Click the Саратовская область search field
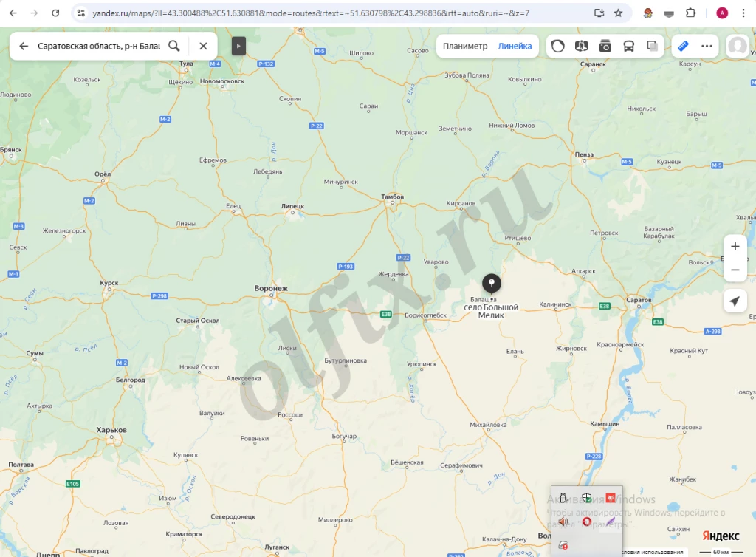Image resolution: width=756 pixels, height=557 pixels. point(98,46)
